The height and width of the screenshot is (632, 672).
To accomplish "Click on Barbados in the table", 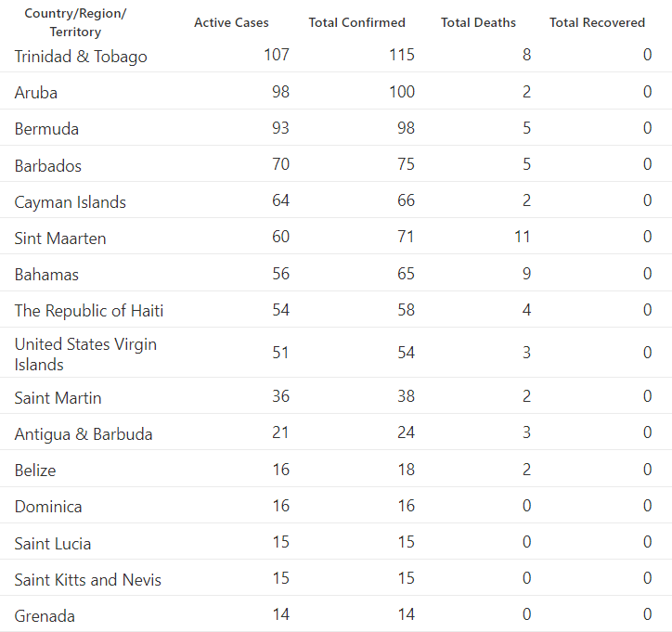I will tap(48, 166).
